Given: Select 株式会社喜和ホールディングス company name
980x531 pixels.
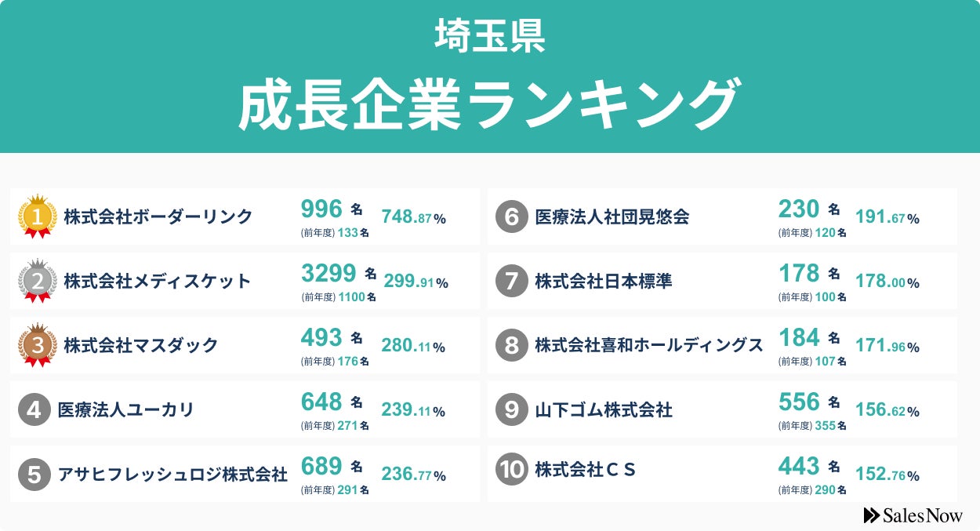Looking at the screenshot, I should [649, 345].
